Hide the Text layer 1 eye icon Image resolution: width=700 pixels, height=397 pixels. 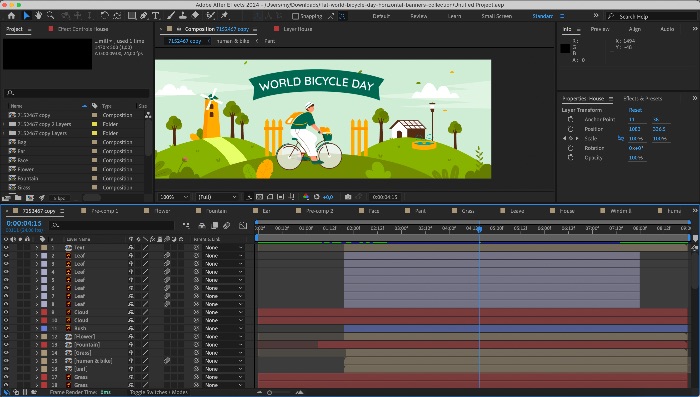click(x=6, y=247)
